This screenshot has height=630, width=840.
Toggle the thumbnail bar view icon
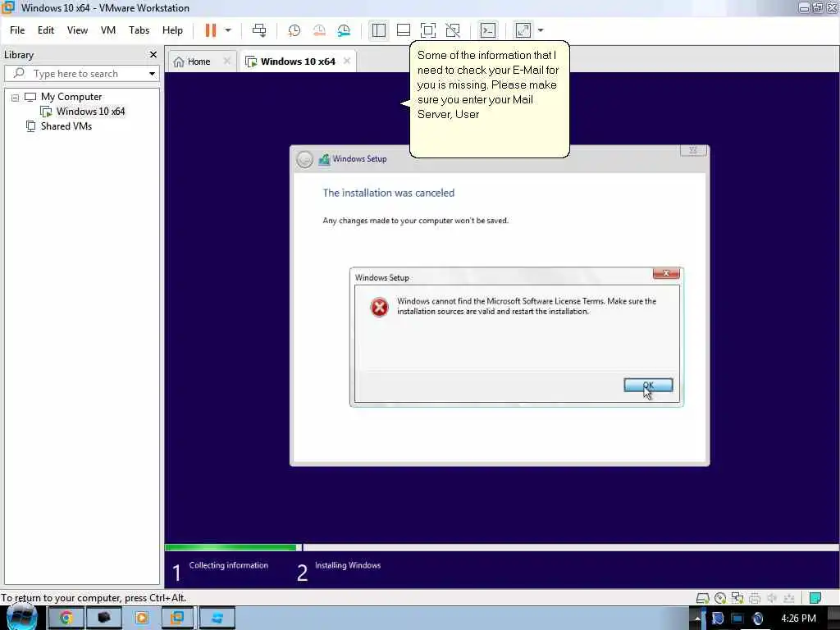[404, 30]
